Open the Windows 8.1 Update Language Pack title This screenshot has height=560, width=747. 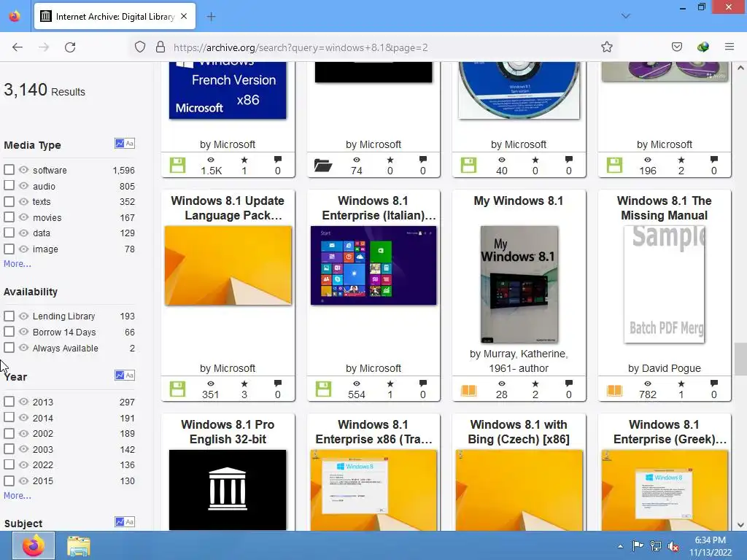point(228,208)
